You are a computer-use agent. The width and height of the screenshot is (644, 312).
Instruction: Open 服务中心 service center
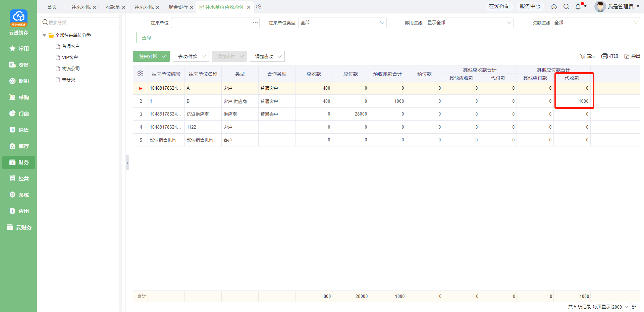530,6
